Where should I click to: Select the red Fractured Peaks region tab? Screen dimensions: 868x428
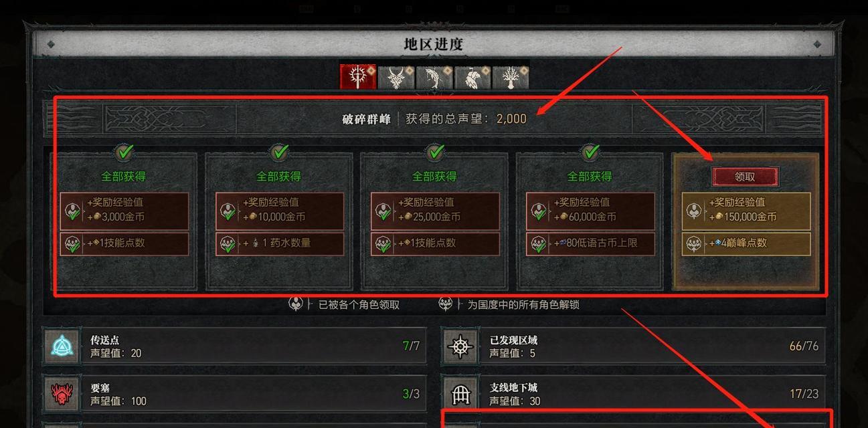click(x=357, y=77)
